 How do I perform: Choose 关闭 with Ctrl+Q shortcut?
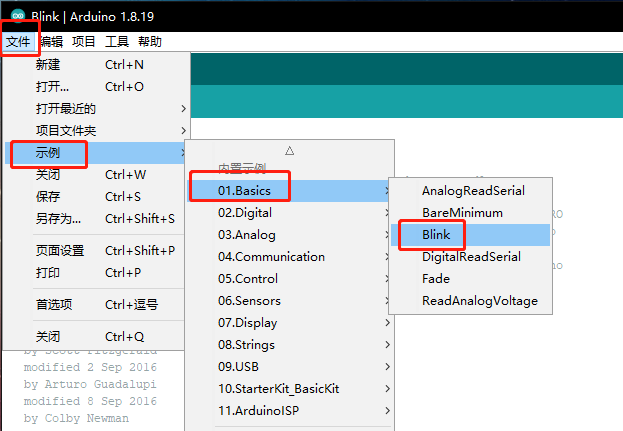click(x=95, y=337)
